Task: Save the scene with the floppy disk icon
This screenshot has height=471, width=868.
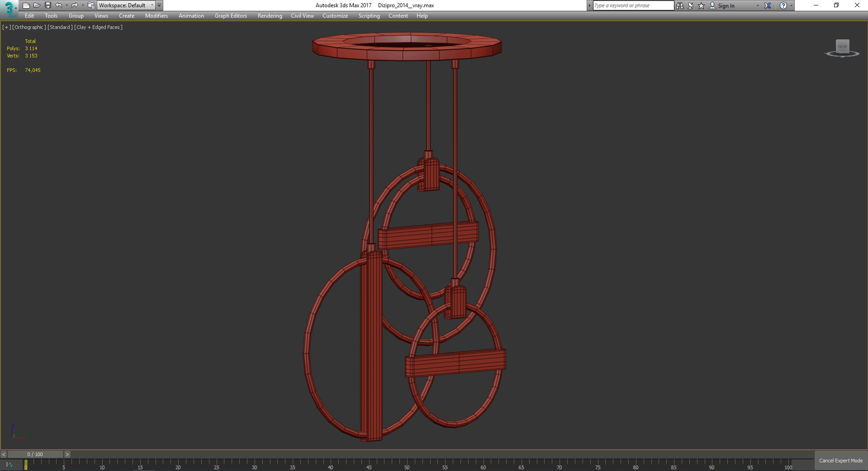Action: 48,5
